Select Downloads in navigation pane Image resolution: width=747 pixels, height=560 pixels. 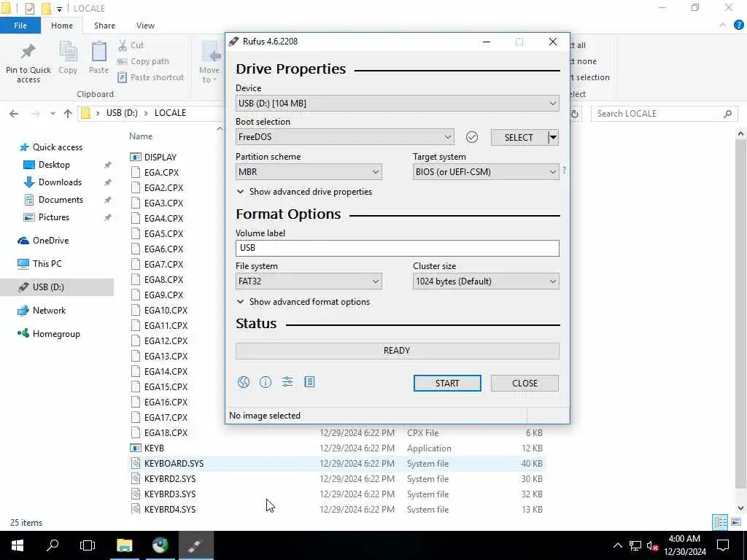(60, 182)
